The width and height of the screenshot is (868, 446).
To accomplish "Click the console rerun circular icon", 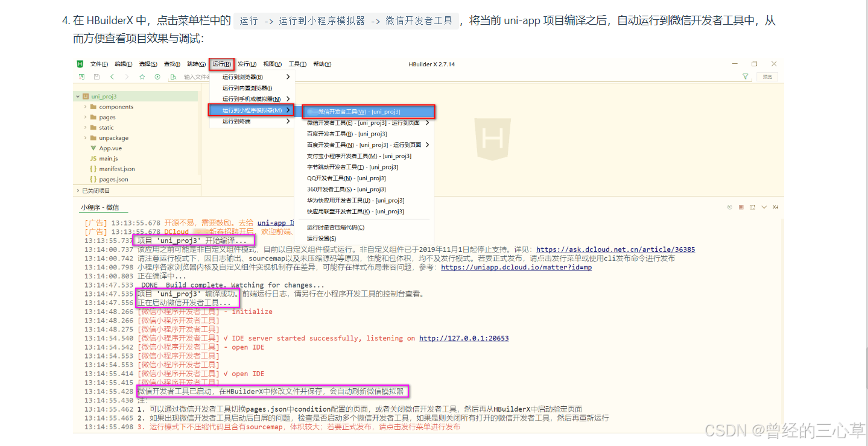I will [x=729, y=207].
